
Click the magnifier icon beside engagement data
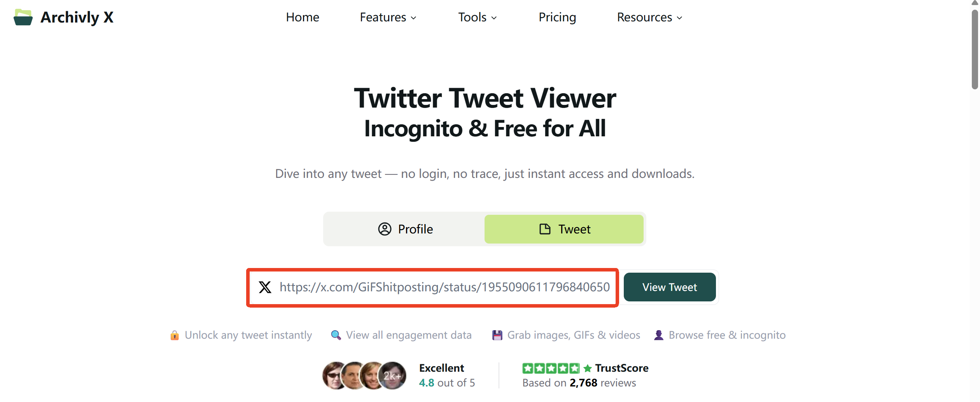click(336, 335)
